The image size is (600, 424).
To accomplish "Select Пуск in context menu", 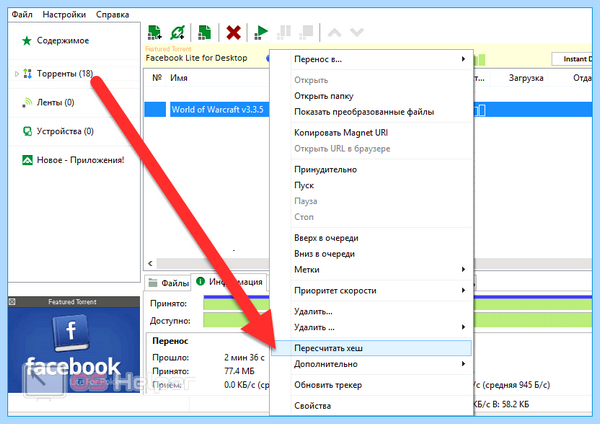I will pos(371,185).
